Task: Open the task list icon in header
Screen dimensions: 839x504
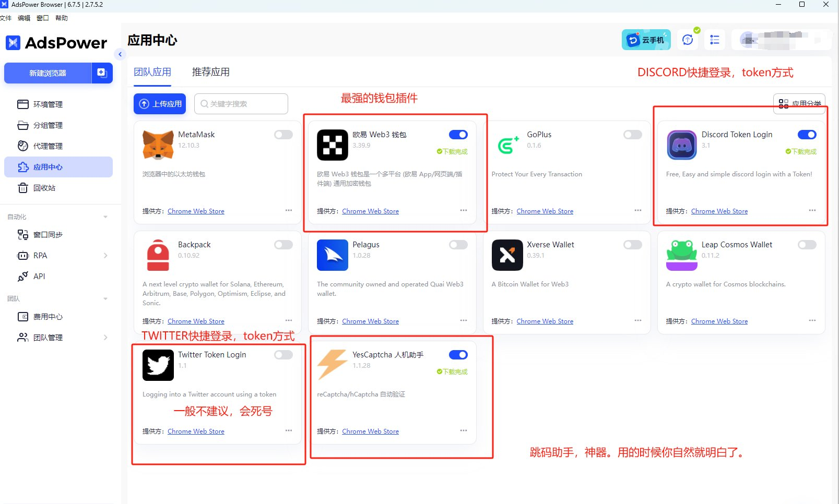Action: point(715,40)
